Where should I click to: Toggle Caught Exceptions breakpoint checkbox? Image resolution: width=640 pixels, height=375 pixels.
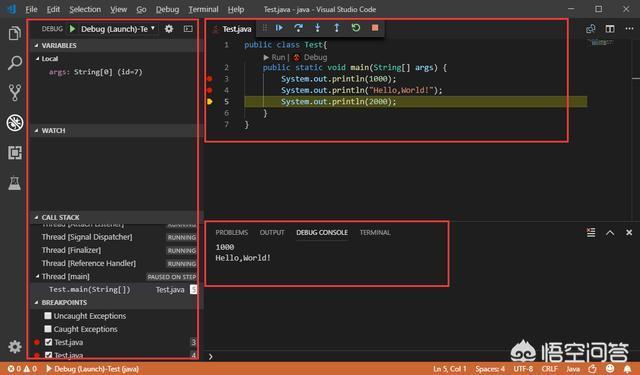(48, 329)
